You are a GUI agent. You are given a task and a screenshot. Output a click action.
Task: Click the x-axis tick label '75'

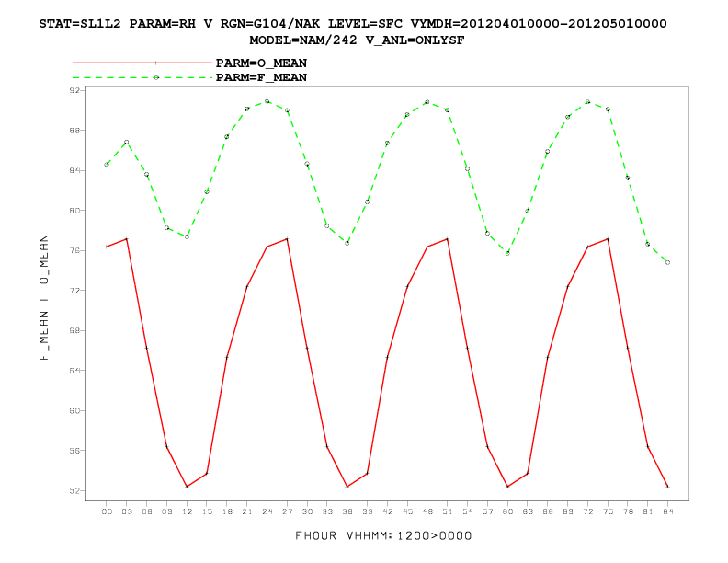pyautogui.click(x=608, y=511)
